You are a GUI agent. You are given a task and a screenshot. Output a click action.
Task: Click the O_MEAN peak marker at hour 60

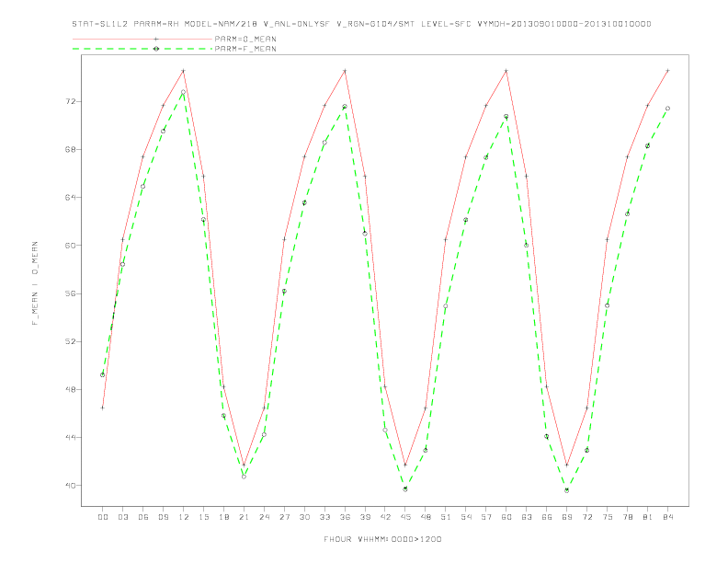tap(506, 71)
